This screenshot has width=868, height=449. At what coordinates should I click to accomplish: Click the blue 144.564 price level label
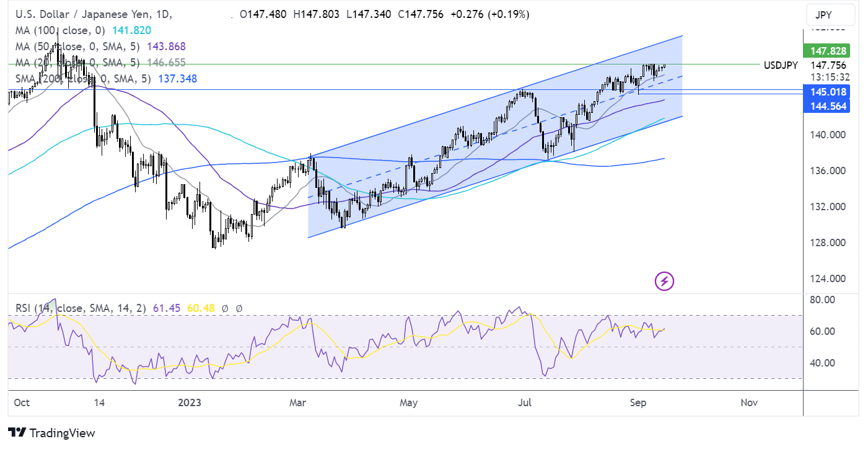(826, 106)
